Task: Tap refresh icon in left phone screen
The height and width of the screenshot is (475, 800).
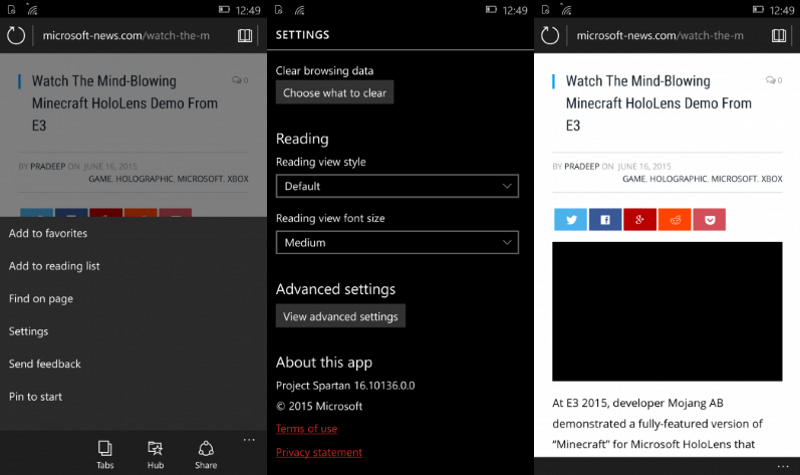Action: 16,35
